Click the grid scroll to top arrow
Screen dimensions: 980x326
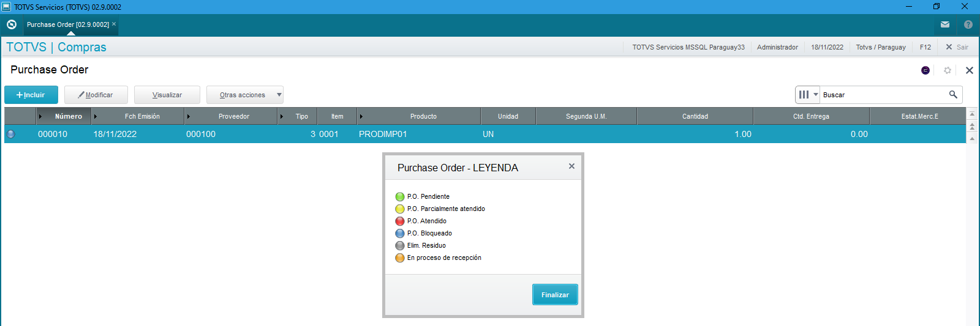(x=972, y=114)
